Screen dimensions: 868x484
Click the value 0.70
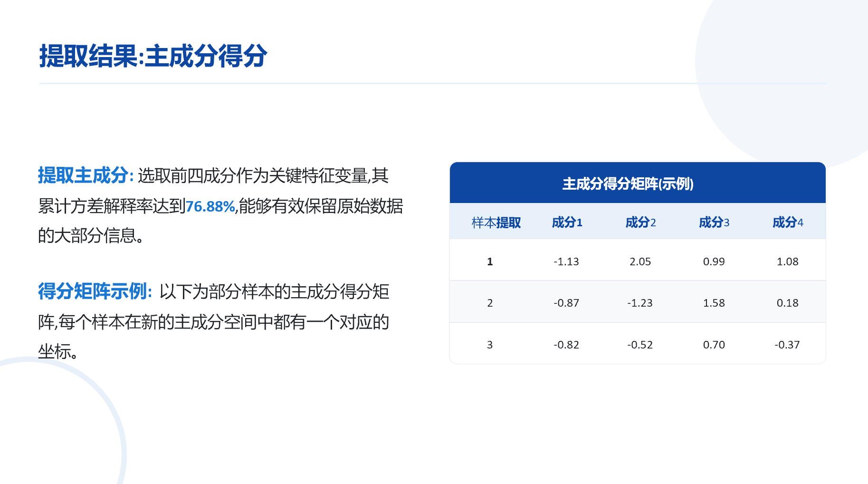click(x=714, y=345)
